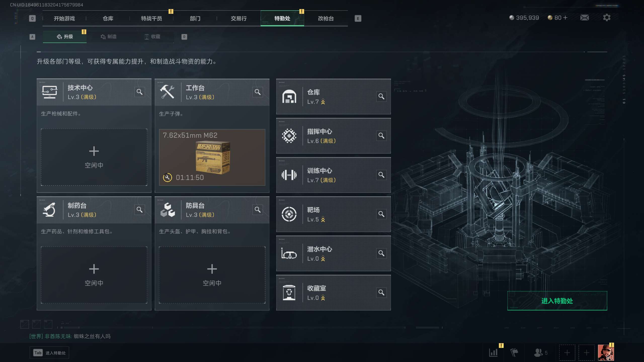Inspect 技术中心 with its magnifier icon
The height and width of the screenshot is (362, 644).
pyautogui.click(x=140, y=92)
